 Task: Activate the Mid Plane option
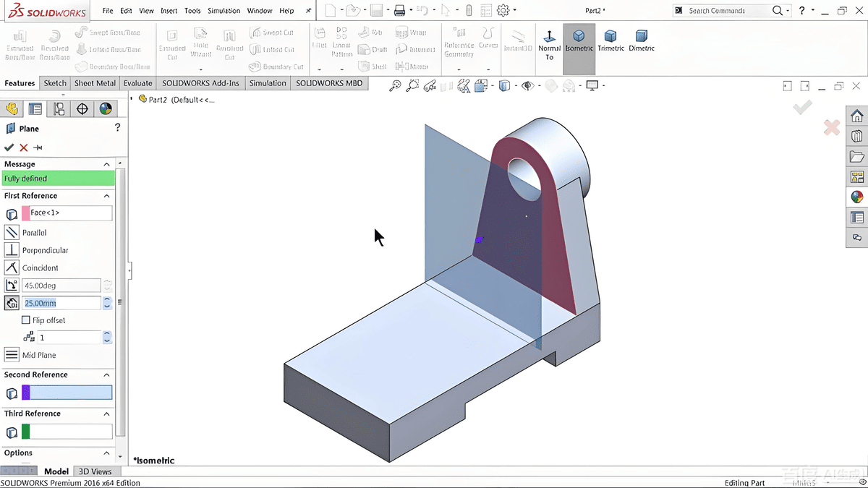pyautogui.click(x=12, y=354)
